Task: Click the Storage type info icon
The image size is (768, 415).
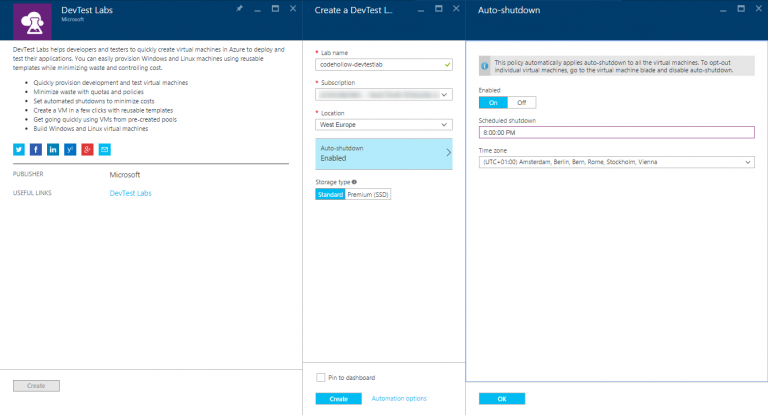Action: pos(355,182)
